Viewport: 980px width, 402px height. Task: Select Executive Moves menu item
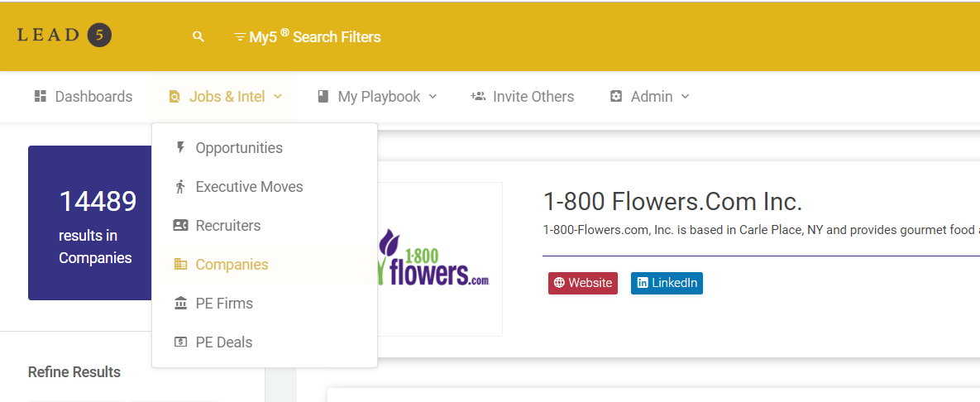click(x=265, y=187)
